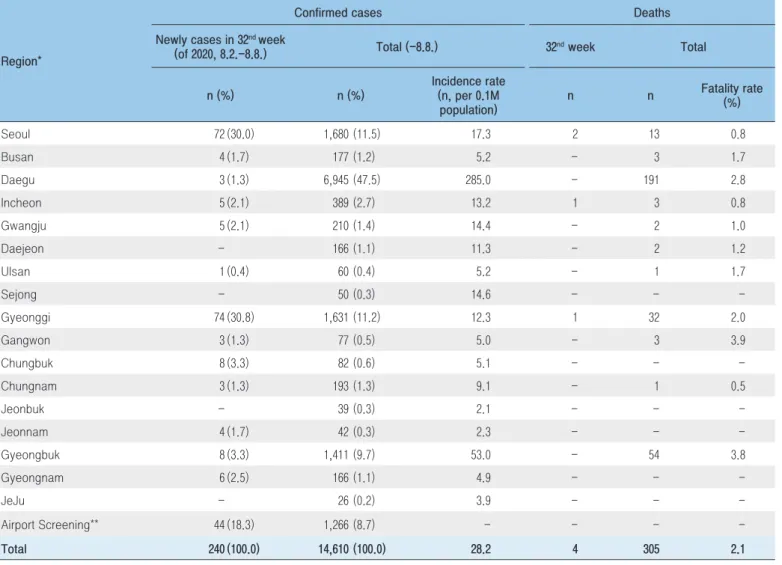Viewport: 782px width, 565px height.
Task: Click the 'Total (–8.8.)' header
Action: [407, 47]
